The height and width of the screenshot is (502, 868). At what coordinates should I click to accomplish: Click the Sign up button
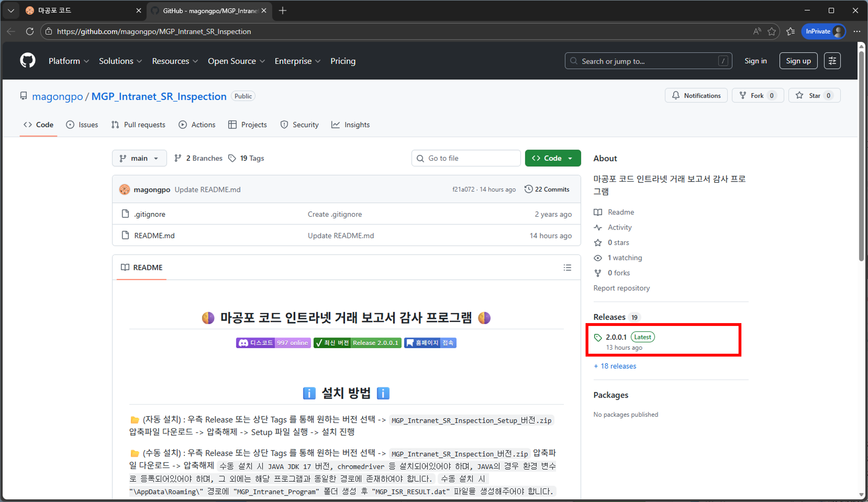[x=798, y=61]
